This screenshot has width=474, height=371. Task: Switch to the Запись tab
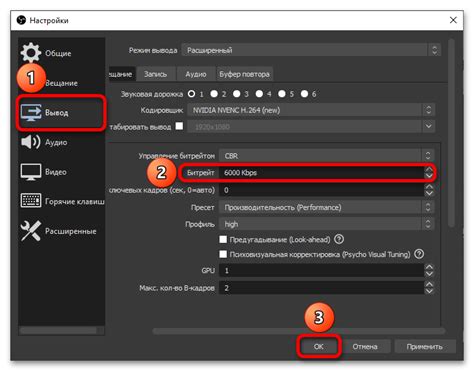click(155, 74)
